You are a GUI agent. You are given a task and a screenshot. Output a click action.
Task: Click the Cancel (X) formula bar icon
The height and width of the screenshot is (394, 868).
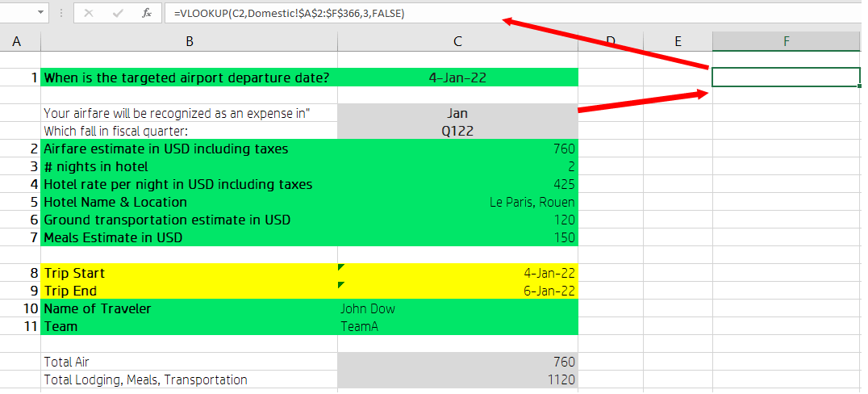coord(89,13)
